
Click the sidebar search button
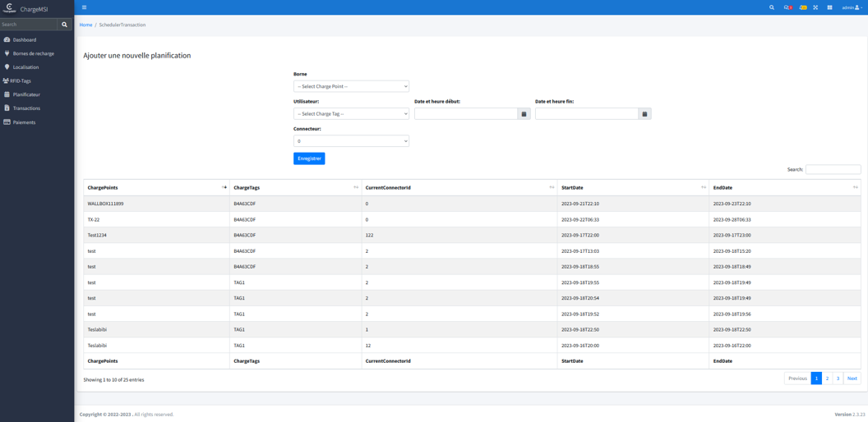(x=65, y=25)
